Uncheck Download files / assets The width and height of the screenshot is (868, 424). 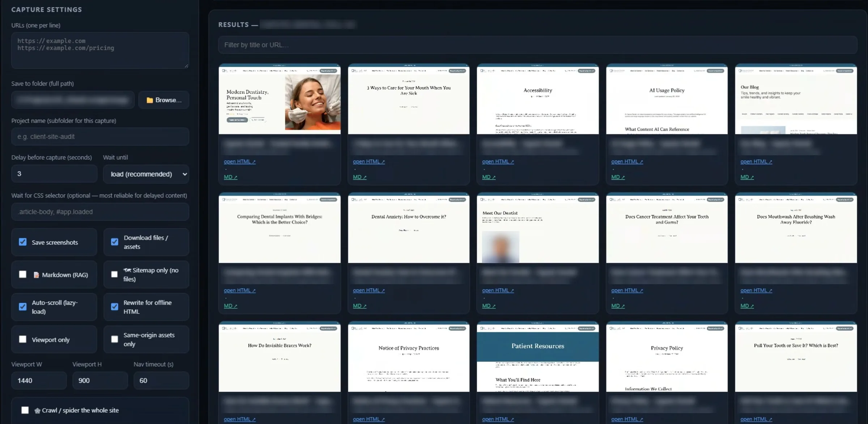[115, 242]
